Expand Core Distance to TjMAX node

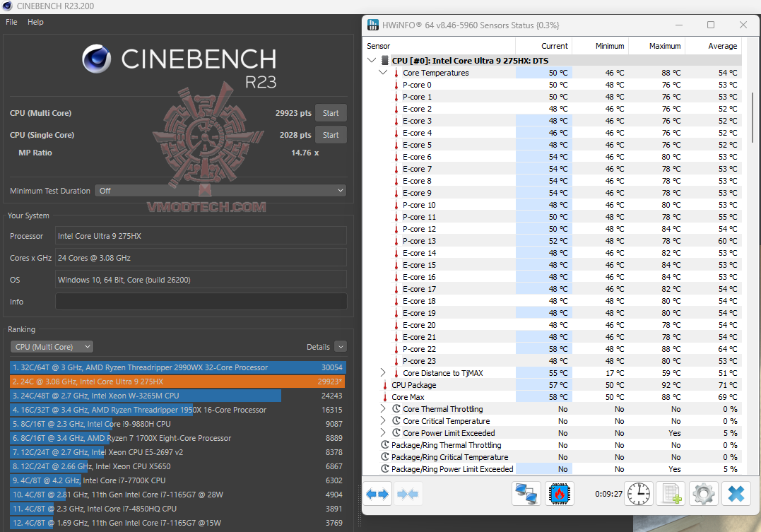click(383, 373)
